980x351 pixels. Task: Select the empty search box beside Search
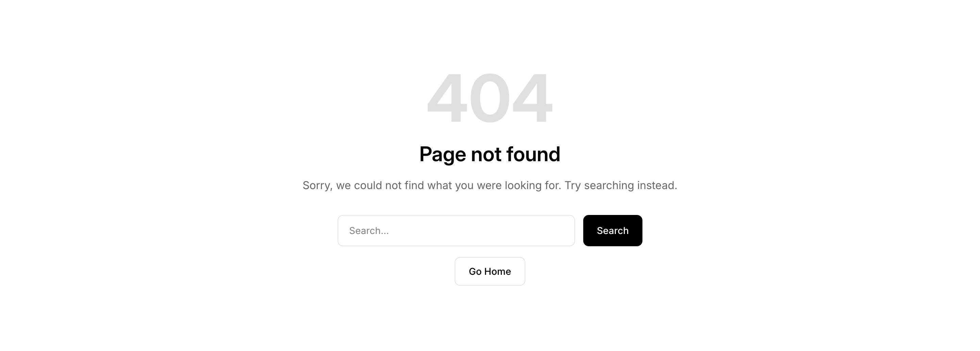pyautogui.click(x=456, y=231)
